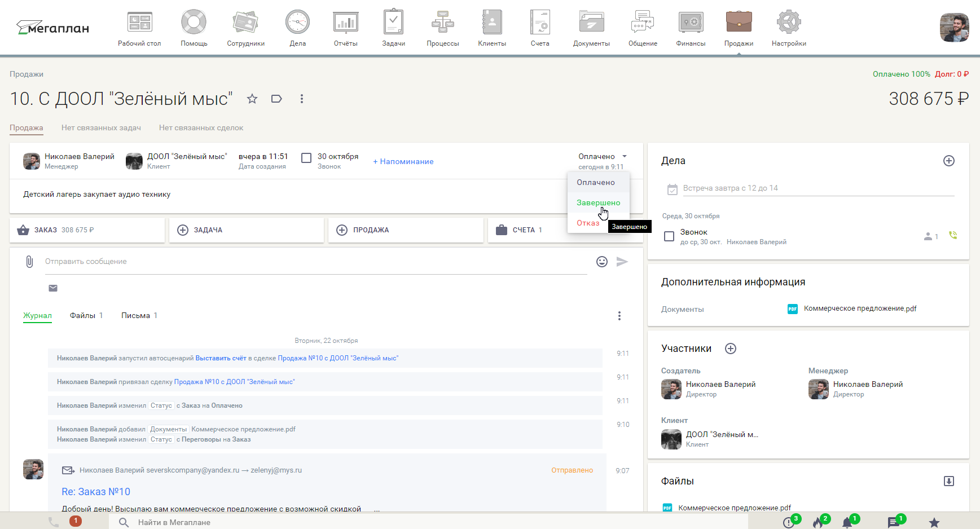Focus the Отправить сообщение field
Screen dimensions: 980x529
pyautogui.click(x=316, y=262)
